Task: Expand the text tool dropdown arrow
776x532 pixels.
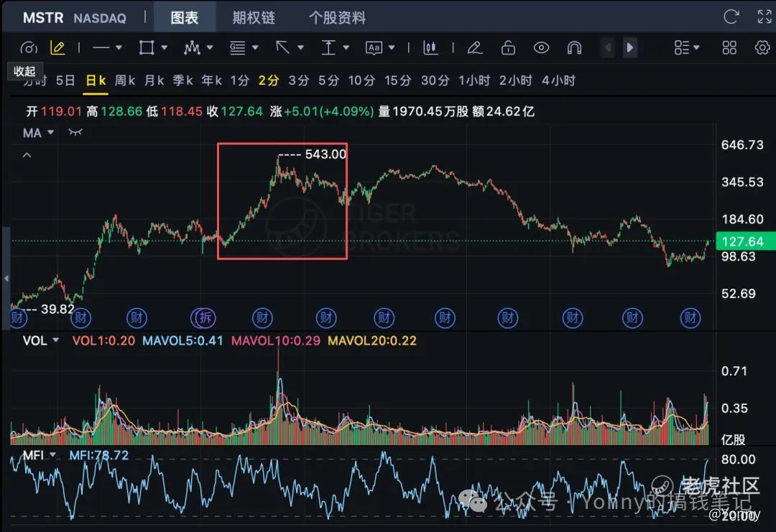Action: coord(392,48)
